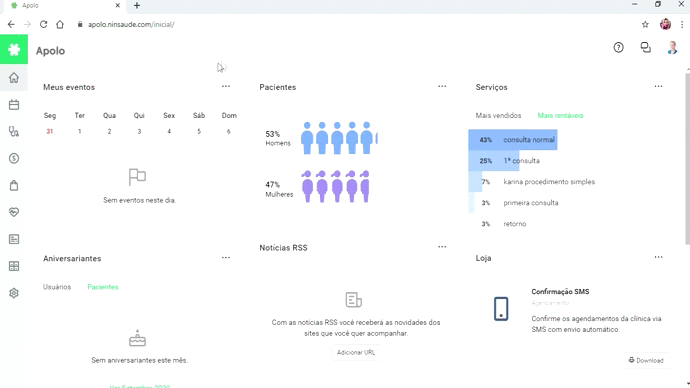This screenshot has width=690, height=388.
Task: Open the stethoscope attendance sidebar icon
Action: pyautogui.click(x=14, y=132)
